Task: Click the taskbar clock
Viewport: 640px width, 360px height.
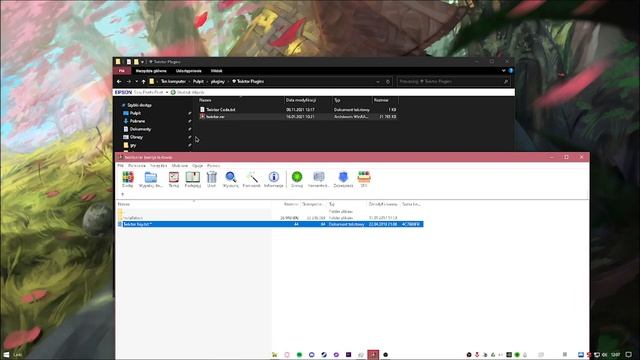Action: click(x=616, y=355)
